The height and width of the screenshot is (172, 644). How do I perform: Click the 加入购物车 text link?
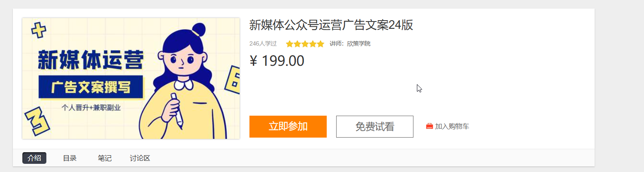click(452, 126)
